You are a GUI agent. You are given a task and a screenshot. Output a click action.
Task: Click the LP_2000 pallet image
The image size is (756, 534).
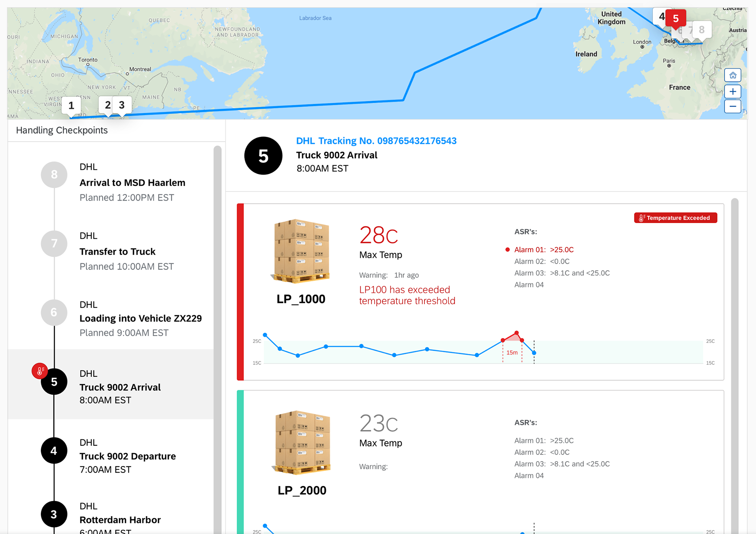pyautogui.click(x=302, y=442)
